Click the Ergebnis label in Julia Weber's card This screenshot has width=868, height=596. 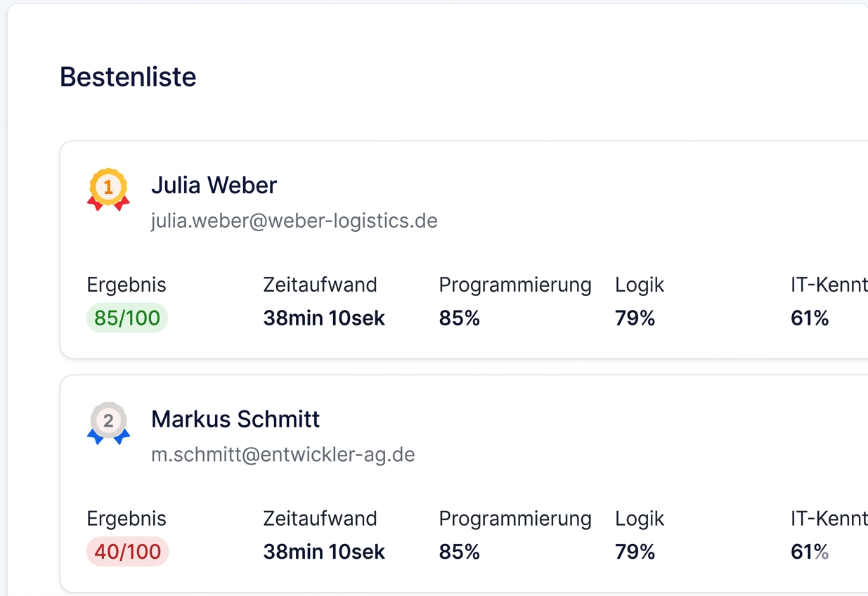click(127, 285)
